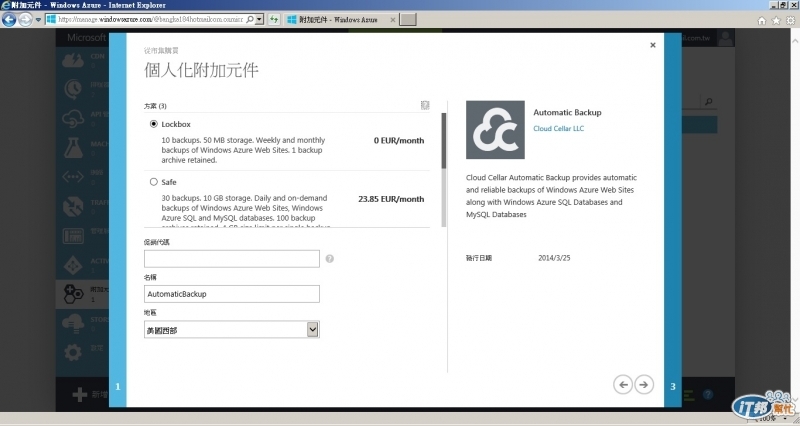Click the Traffic Manager sidebar icon
800x426 pixels.
pos(73,206)
